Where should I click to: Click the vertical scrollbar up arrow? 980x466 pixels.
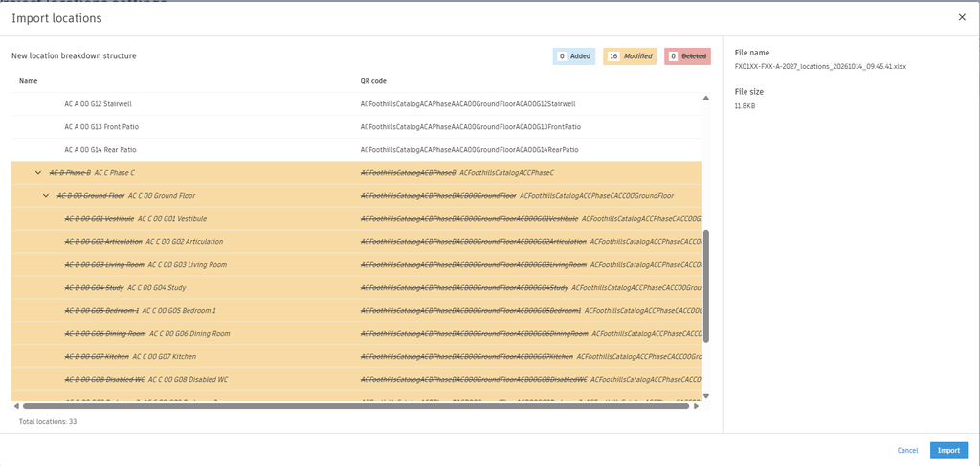tap(706, 98)
